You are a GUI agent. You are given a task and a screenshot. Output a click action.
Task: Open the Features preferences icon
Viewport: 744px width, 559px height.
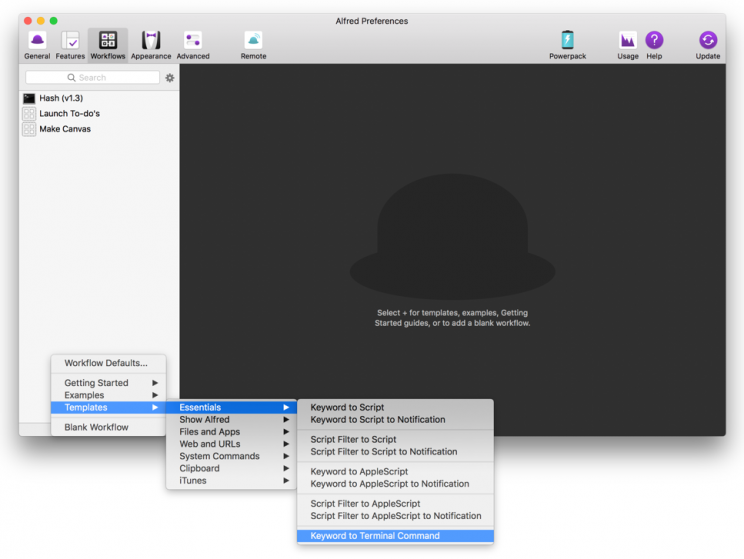coord(70,41)
